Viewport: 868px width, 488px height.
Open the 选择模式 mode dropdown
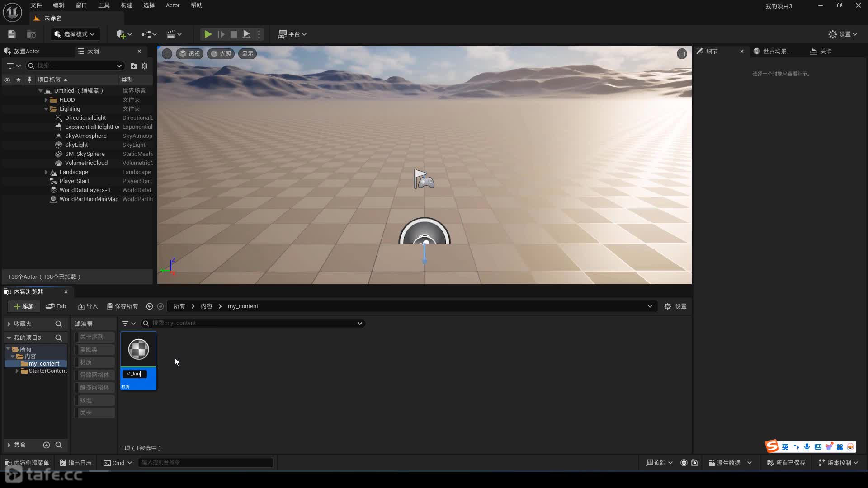[75, 34]
